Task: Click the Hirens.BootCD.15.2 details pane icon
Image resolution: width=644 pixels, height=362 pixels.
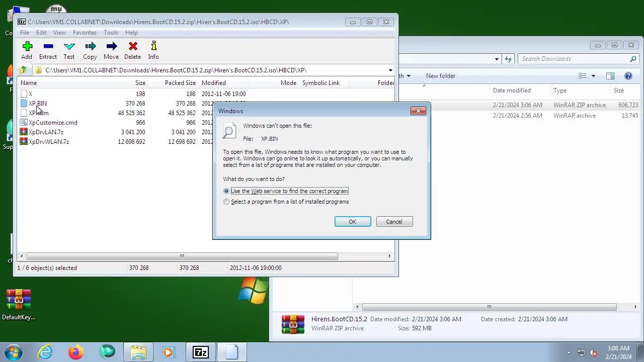Action: (x=293, y=324)
